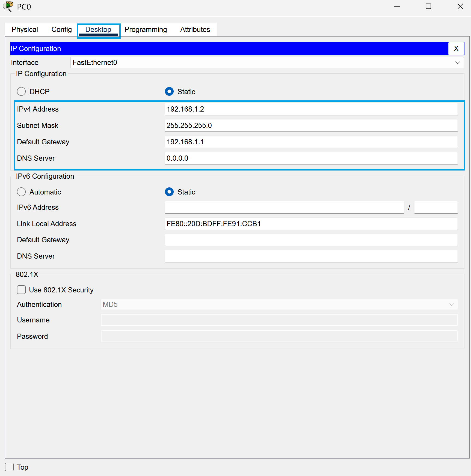
Task: Click the IPv4 Default Gateway field 192.168.1.1
Action: pyautogui.click(x=311, y=142)
